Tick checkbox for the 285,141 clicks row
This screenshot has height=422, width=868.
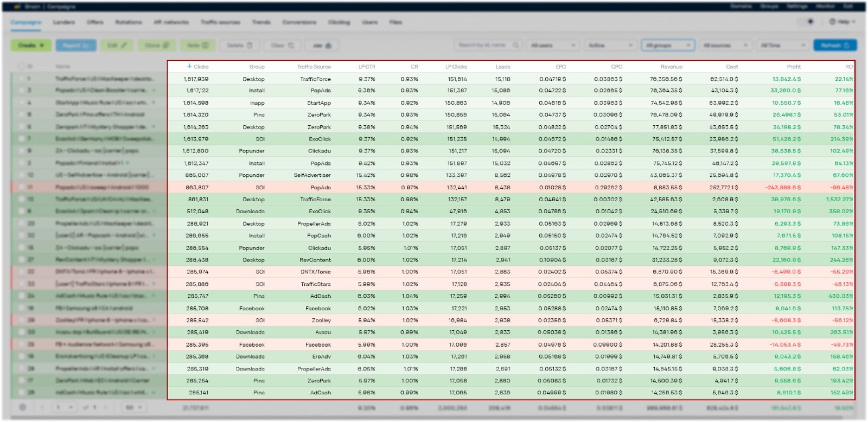coord(22,392)
